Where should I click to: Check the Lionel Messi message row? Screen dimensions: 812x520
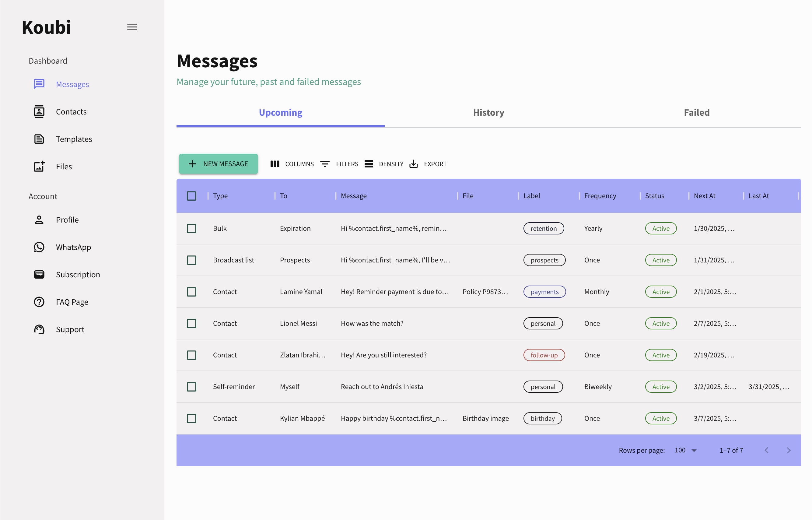(x=191, y=324)
